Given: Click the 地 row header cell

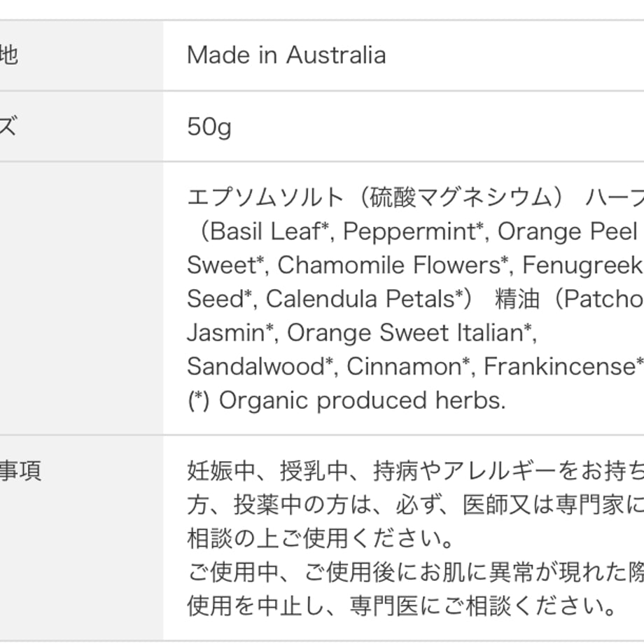Looking at the screenshot, I should coord(81,55).
